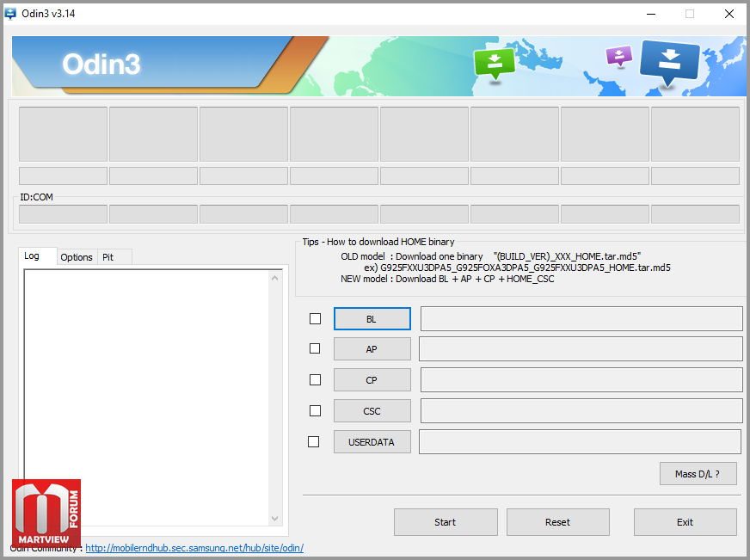Click the BL file path field

pos(581,318)
